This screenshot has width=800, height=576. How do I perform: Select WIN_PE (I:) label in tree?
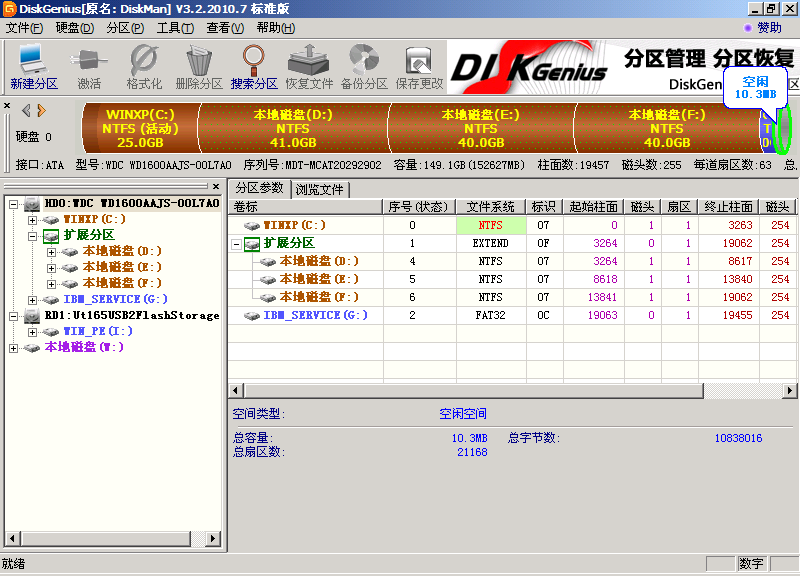(98, 332)
